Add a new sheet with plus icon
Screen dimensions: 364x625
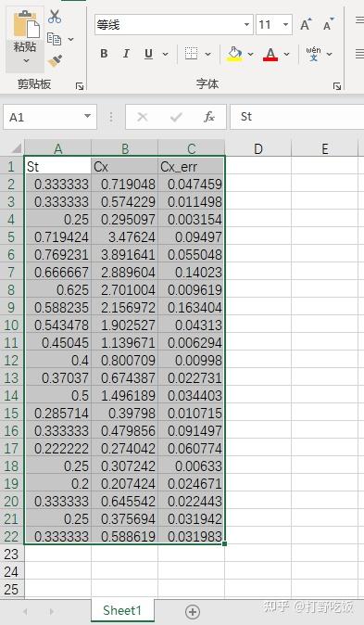[x=193, y=611]
